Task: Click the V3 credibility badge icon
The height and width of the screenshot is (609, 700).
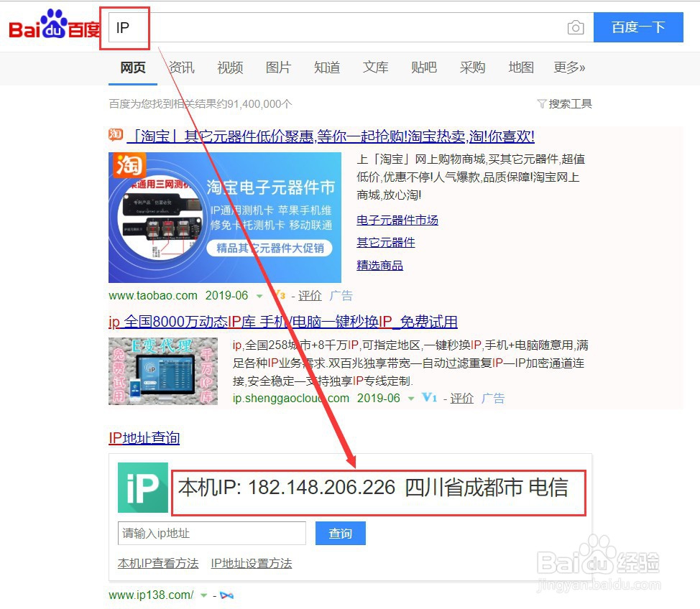Action: tap(280, 294)
